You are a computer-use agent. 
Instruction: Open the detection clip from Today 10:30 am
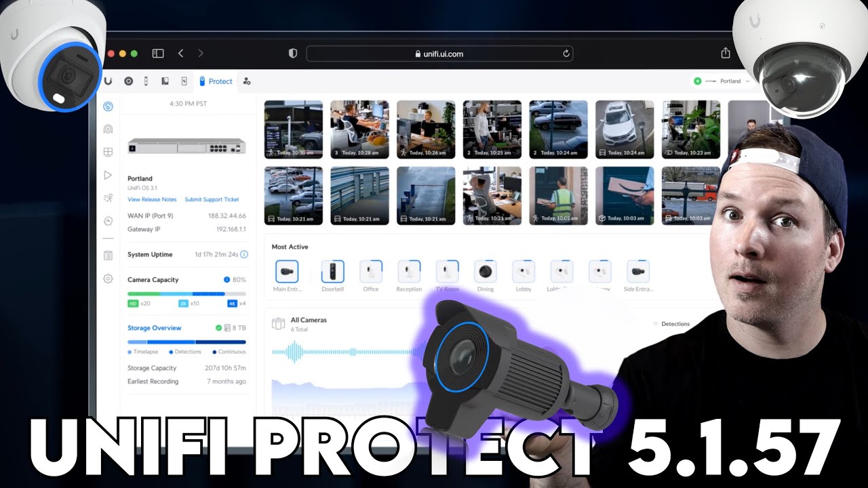pyautogui.click(x=293, y=129)
